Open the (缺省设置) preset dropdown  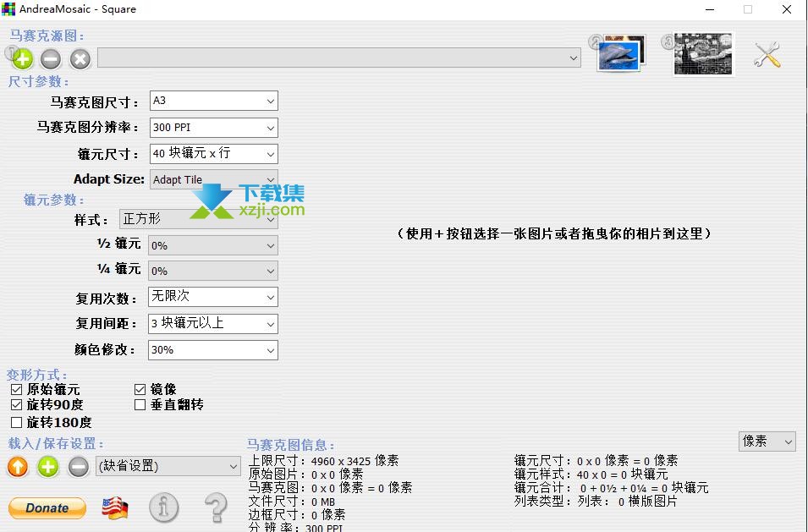point(168,466)
